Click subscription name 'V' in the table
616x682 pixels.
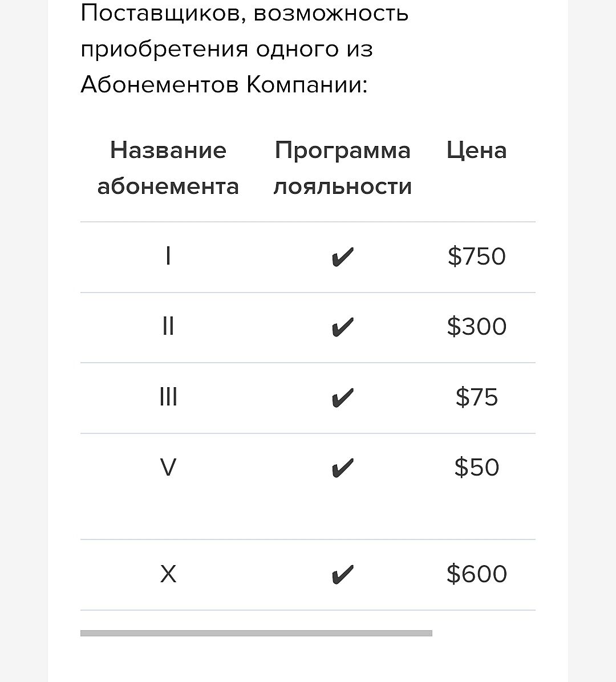click(x=168, y=468)
